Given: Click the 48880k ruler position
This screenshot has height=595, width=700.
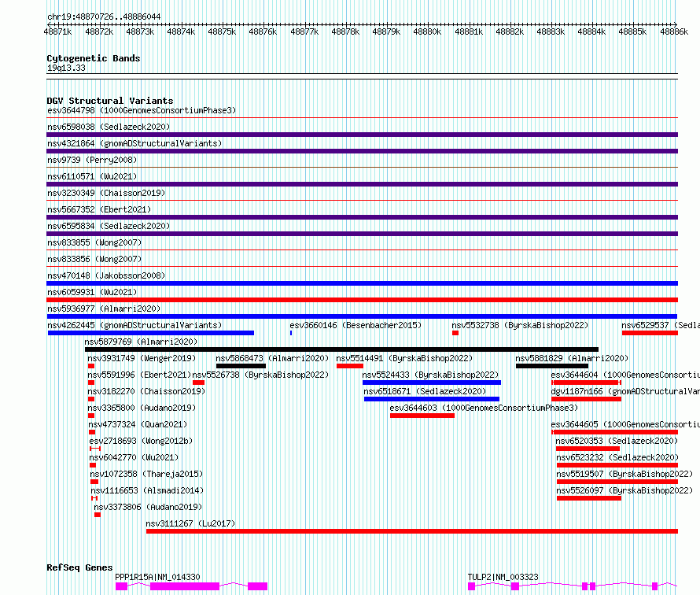Looking at the screenshot, I should [x=427, y=31].
